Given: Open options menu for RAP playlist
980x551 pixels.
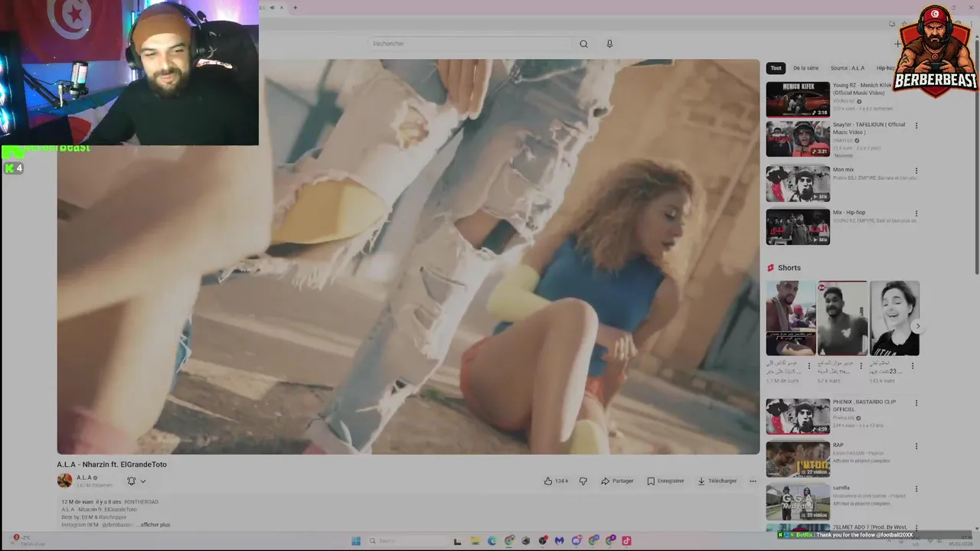Looking at the screenshot, I should 916,446.
